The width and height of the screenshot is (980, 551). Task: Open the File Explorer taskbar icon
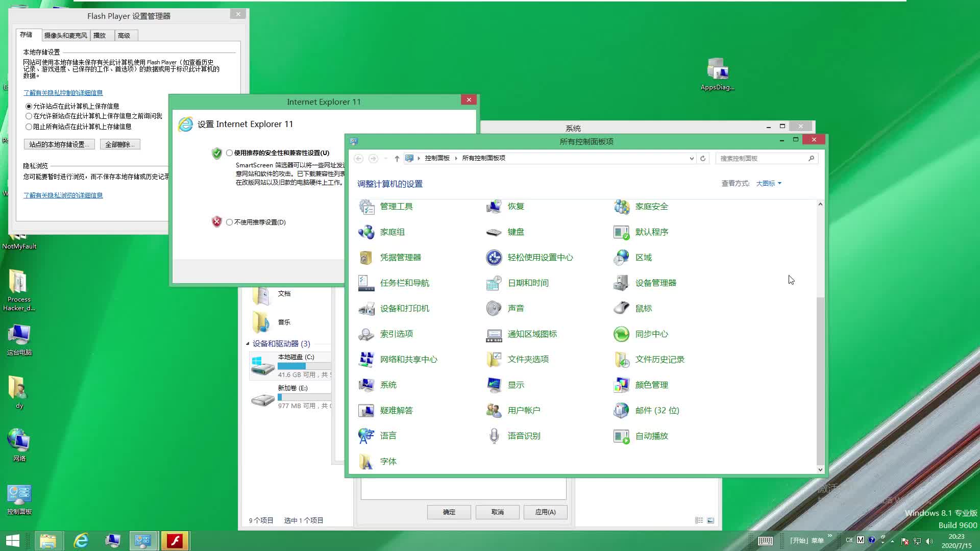48,541
